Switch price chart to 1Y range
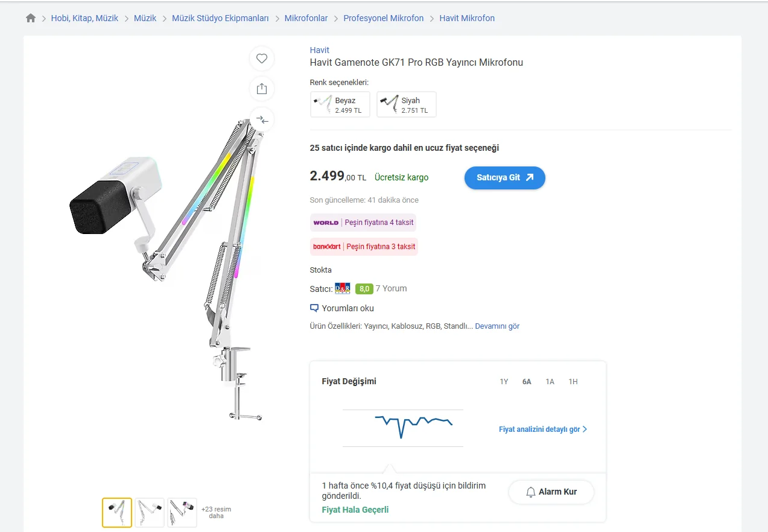The width and height of the screenshot is (768, 532). (x=504, y=382)
